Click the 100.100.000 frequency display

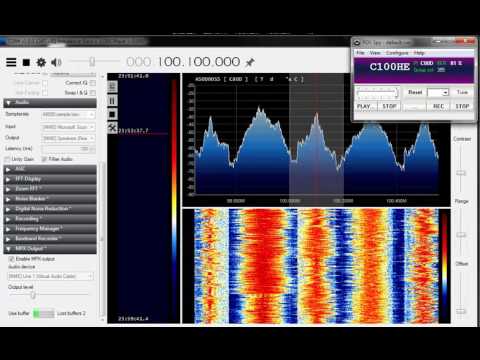coord(199,62)
